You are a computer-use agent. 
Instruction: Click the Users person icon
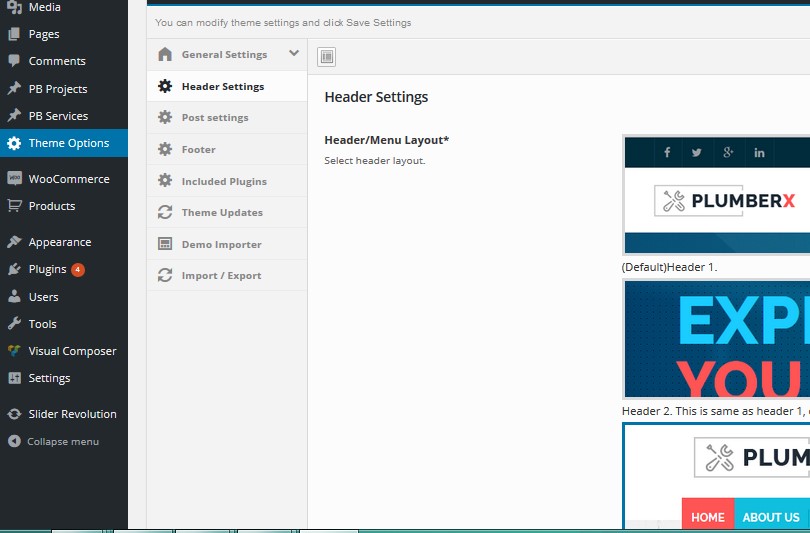pyautogui.click(x=14, y=296)
